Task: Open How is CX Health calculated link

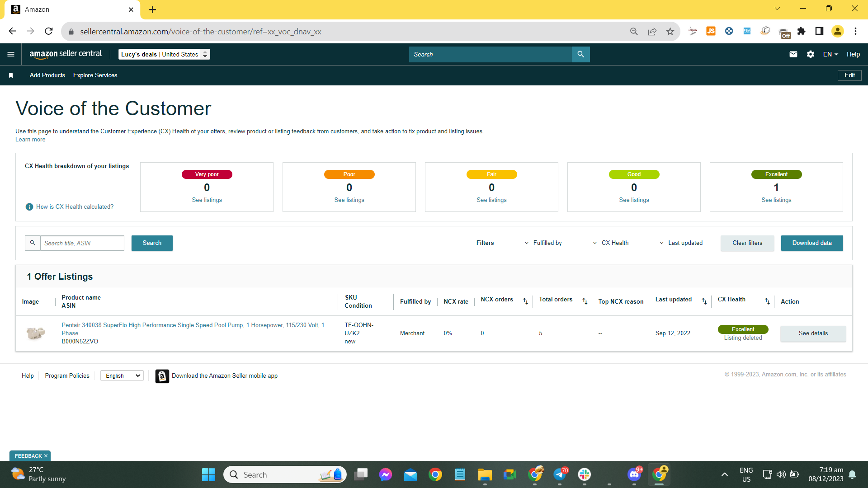Action: 75,207
